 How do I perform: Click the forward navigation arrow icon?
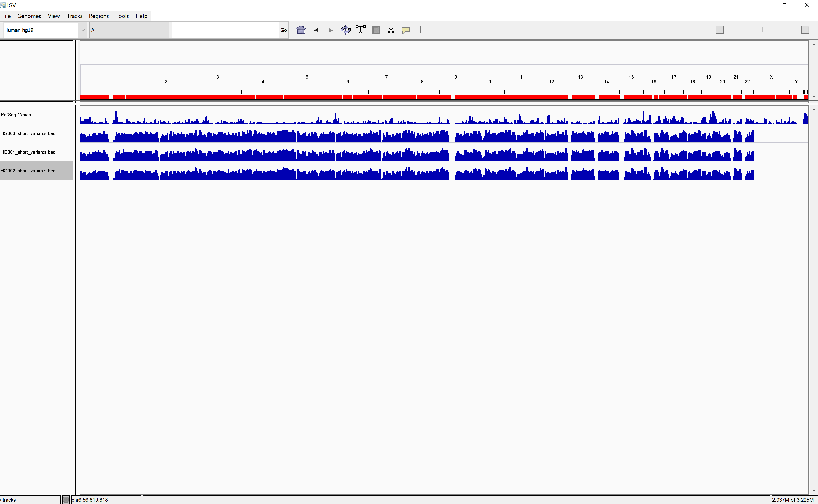tap(331, 30)
